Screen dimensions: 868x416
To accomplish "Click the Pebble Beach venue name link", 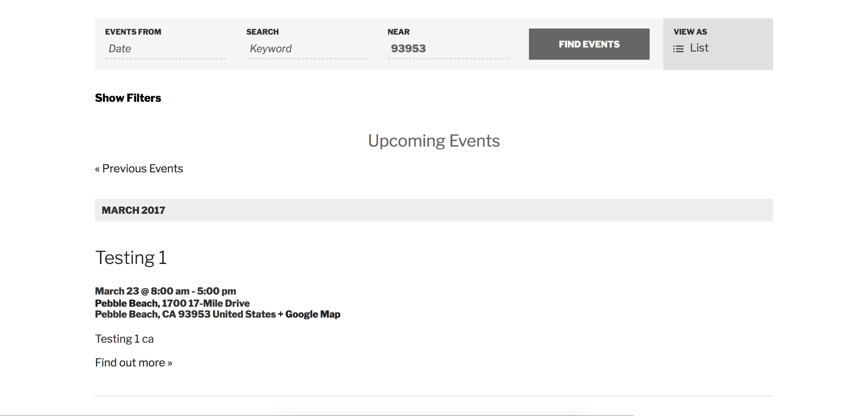I will [126, 303].
